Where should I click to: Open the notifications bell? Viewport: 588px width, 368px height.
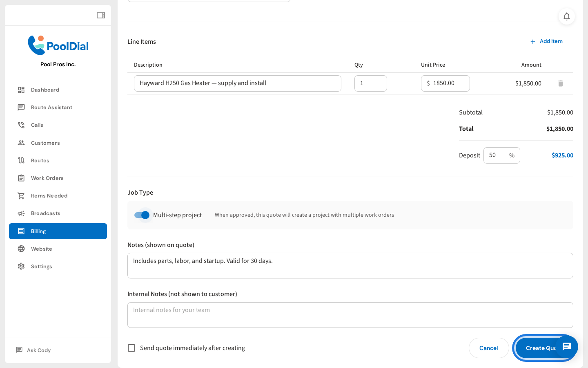(x=567, y=16)
